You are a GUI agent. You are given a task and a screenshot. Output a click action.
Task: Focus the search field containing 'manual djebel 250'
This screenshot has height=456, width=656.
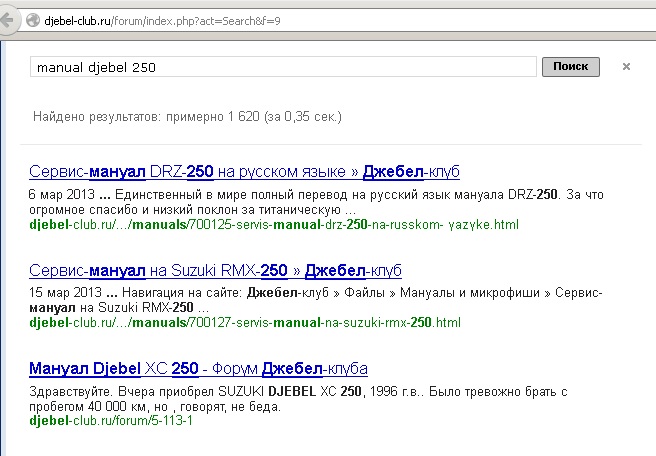[x=283, y=67]
